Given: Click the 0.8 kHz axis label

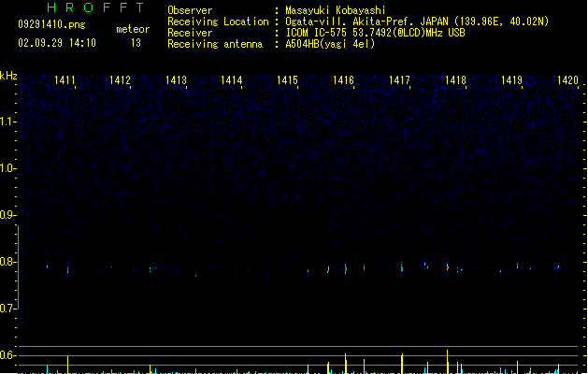Looking at the screenshot, I should coord(7,262).
